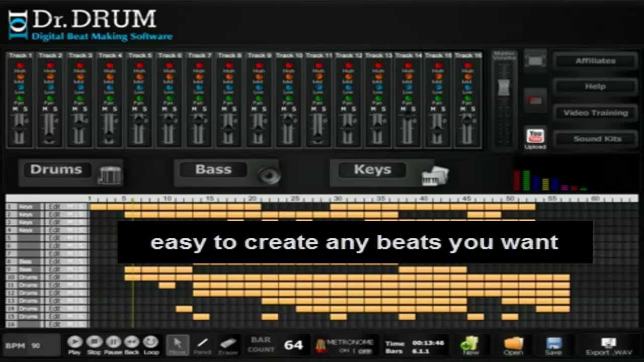Mute Track 10 in the mixer
Viewport: 644px width, 362px height.
(x=284, y=109)
